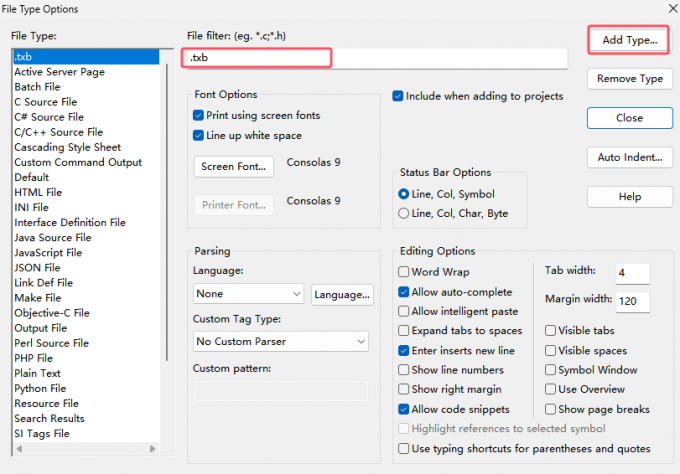Click the File filter text field
Viewport: 680px width, 474px height.
click(x=375, y=58)
